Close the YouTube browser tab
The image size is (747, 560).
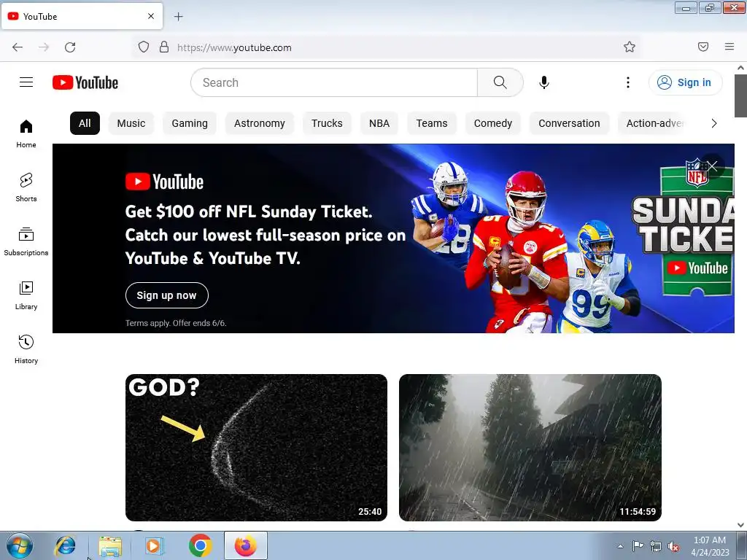(x=151, y=16)
